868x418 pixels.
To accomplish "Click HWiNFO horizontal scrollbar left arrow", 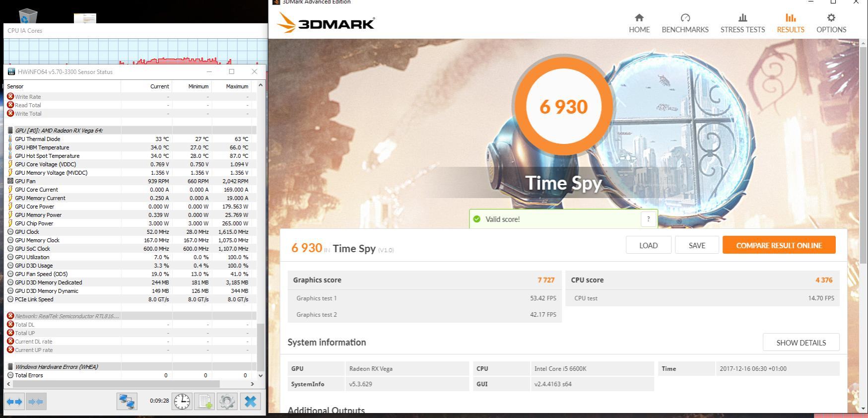I will (x=9, y=384).
